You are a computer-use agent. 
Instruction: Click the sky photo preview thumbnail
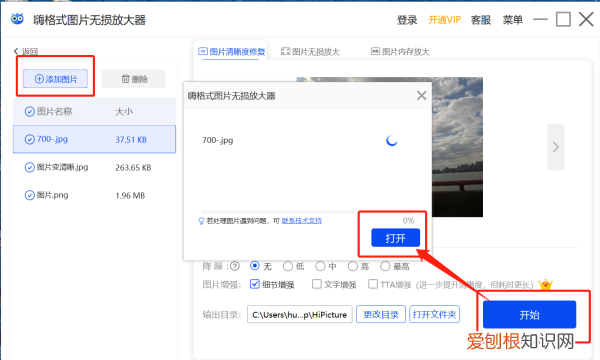pos(457,147)
